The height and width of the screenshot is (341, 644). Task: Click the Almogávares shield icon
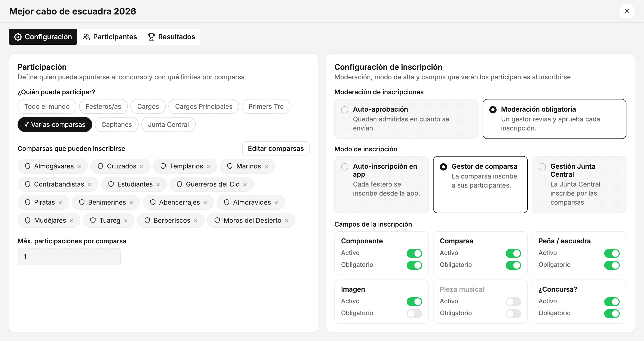(28, 166)
